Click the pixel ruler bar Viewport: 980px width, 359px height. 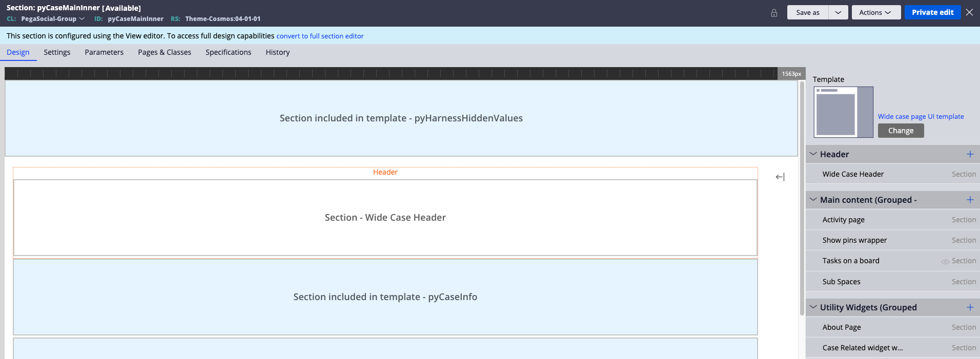391,74
